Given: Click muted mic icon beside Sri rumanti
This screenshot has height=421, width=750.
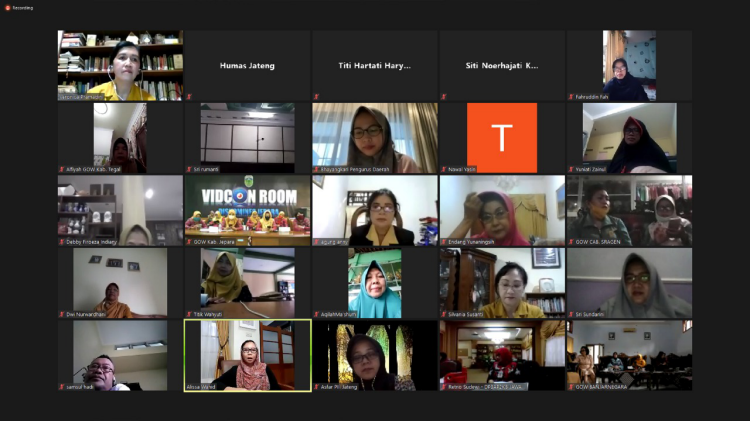Looking at the screenshot, I should tap(189, 169).
